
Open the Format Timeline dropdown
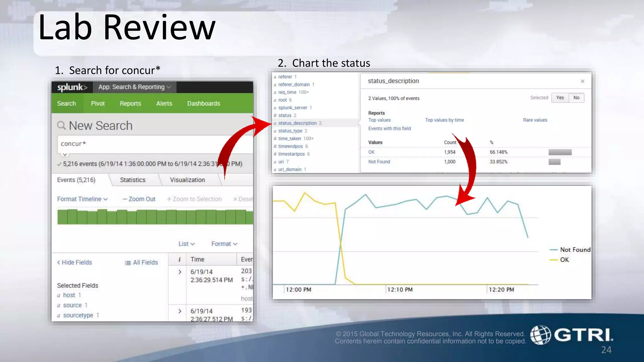(x=82, y=199)
